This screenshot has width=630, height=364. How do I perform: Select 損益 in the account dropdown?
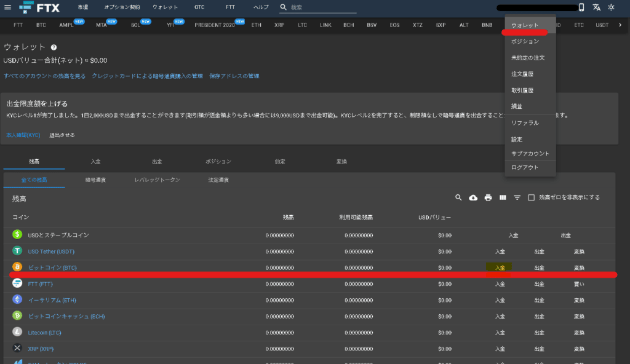pos(517,106)
